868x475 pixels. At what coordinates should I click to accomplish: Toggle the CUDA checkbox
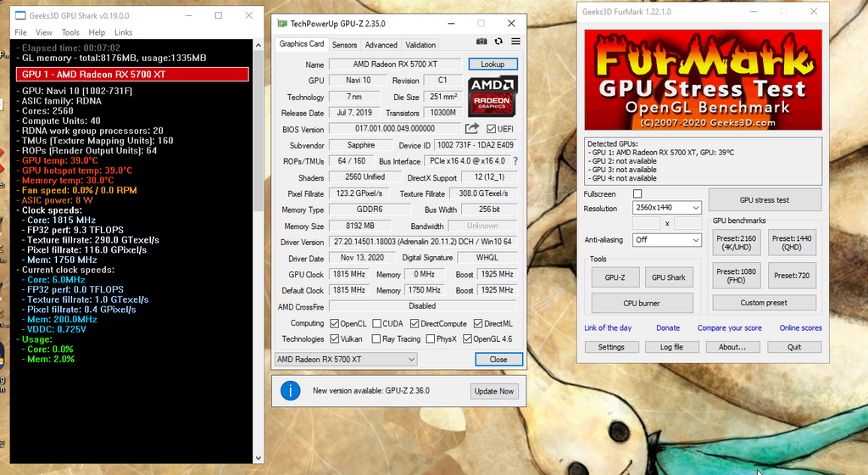pyautogui.click(x=376, y=323)
